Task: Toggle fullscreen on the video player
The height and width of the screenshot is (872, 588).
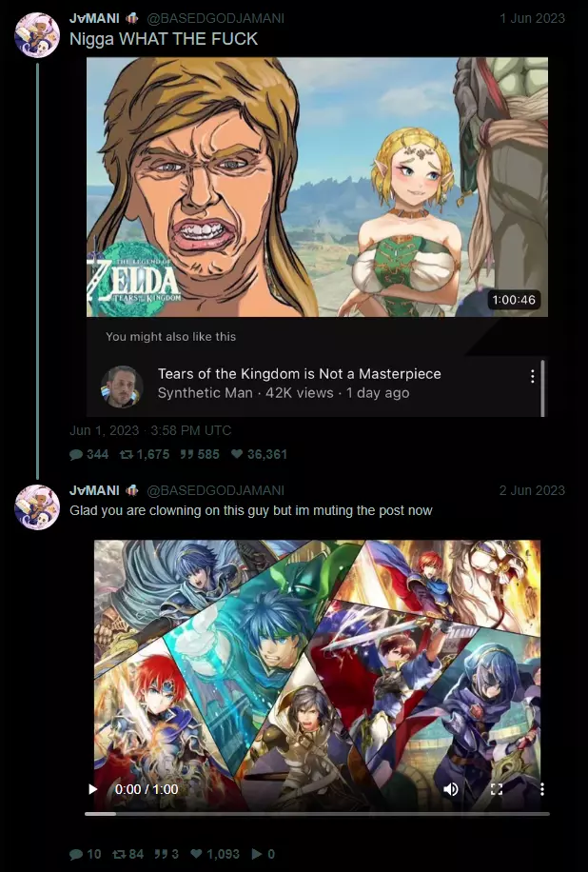Action: point(497,789)
